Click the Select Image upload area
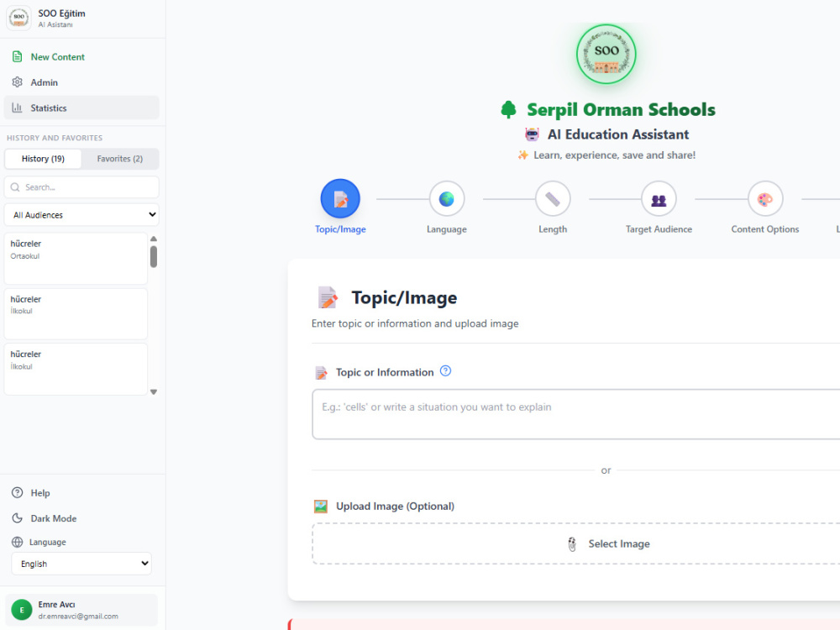This screenshot has height=630, width=840. 576,543
